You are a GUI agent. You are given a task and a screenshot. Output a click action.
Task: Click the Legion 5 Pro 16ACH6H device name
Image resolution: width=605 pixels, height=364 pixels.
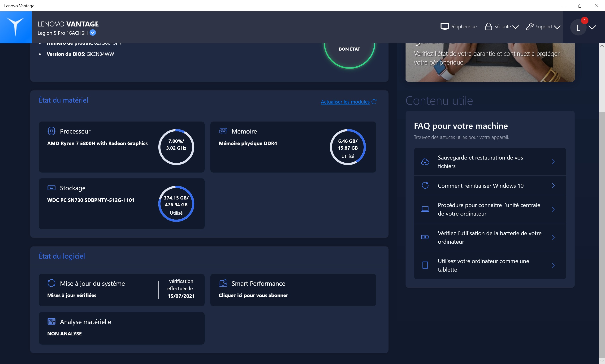pyautogui.click(x=62, y=33)
